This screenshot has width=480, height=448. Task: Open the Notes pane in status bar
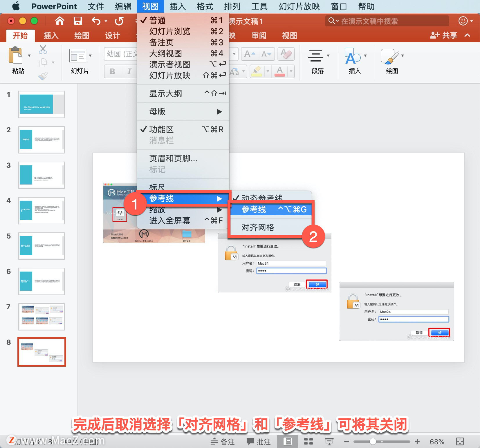(x=223, y=442)
